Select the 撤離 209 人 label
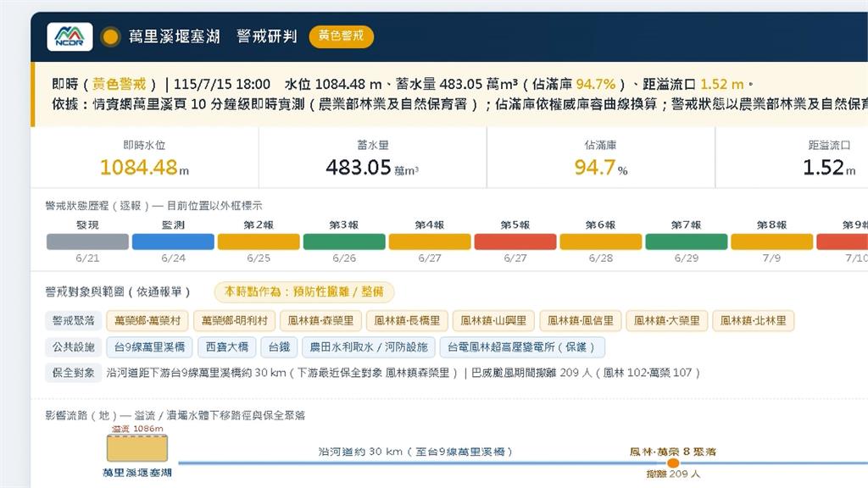The image size is (868, 488). pos(673,474)
